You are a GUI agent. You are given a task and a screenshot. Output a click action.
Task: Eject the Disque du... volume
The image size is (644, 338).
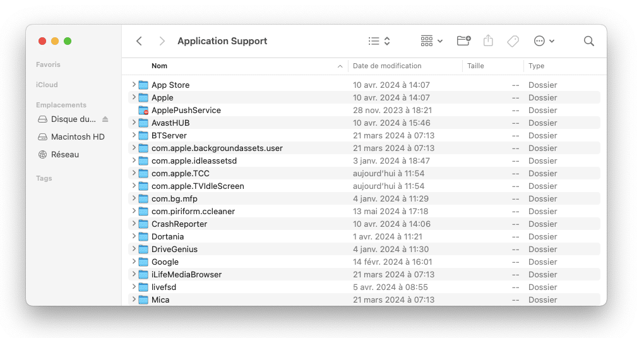click(x=105, y=119)
